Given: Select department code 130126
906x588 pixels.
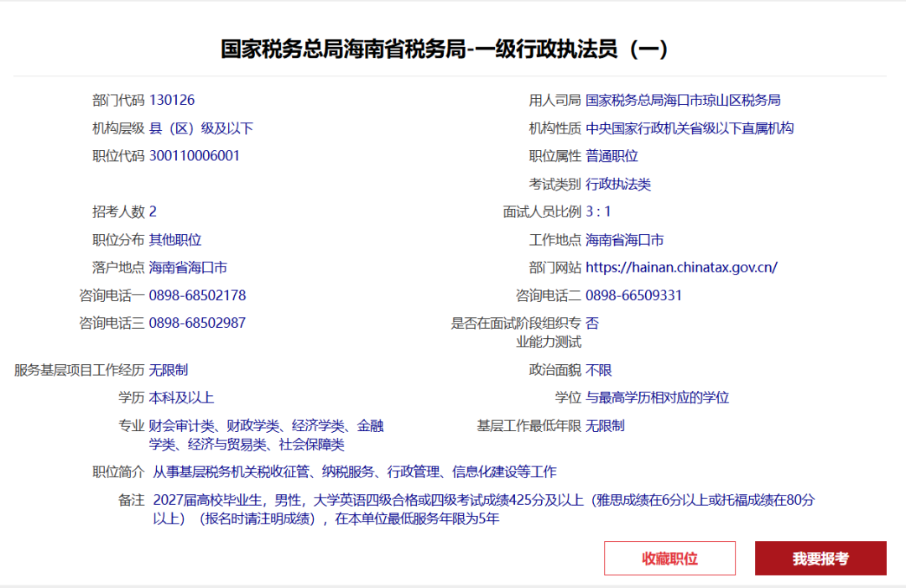Looking at the screenshot, I should pyautogui.click(x=172, y=100).
